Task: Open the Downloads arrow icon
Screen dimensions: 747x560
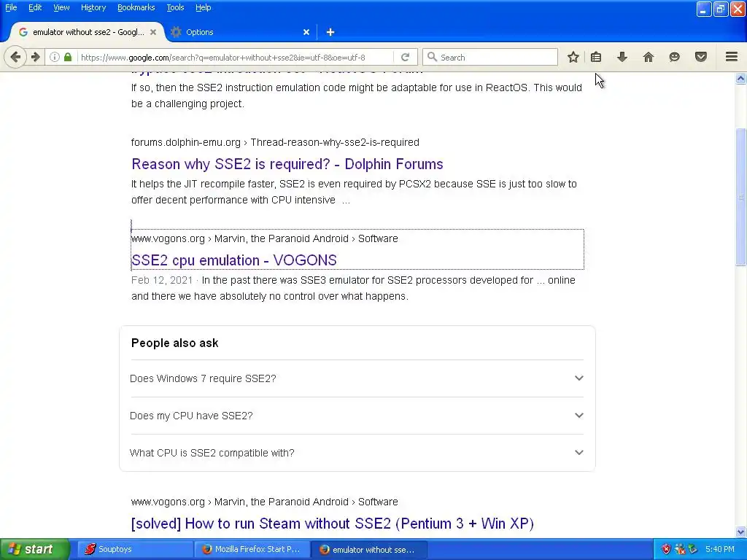Action: (622, 57)
